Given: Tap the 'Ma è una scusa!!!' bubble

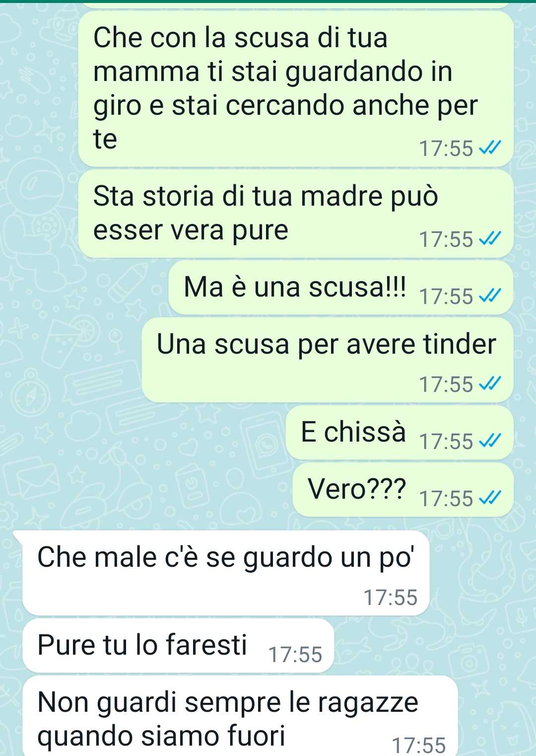Looking at the screenshot, I should pos(341,288).
